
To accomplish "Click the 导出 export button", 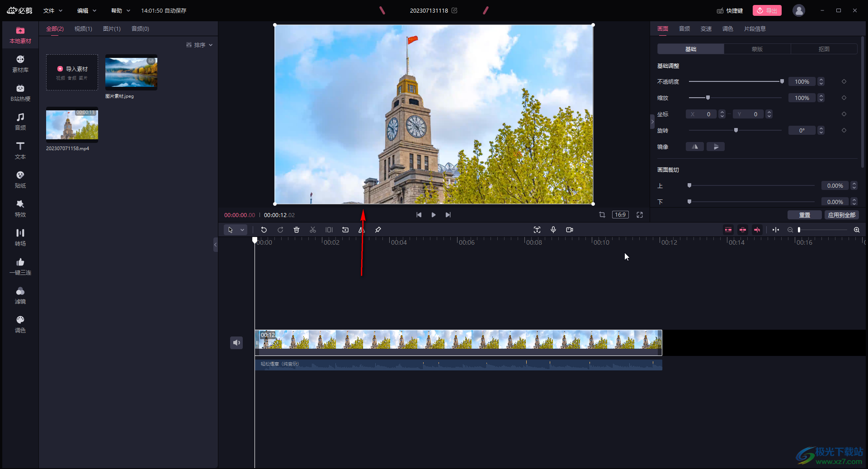I will pos(767,10).
